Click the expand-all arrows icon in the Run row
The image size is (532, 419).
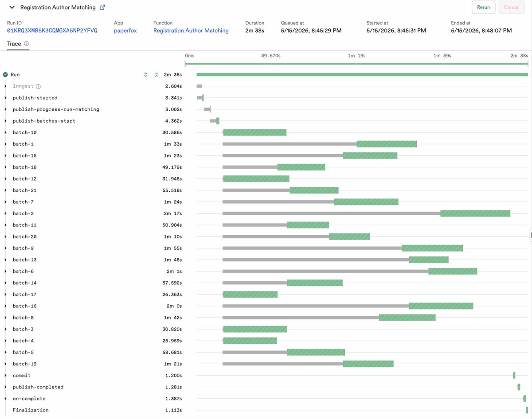pyautogui.click(x=146, y=75)
